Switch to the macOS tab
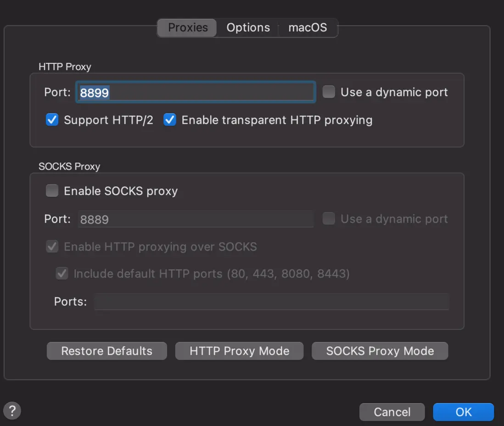The height and width of the screenshot is (426, 504). pos(308,28)
